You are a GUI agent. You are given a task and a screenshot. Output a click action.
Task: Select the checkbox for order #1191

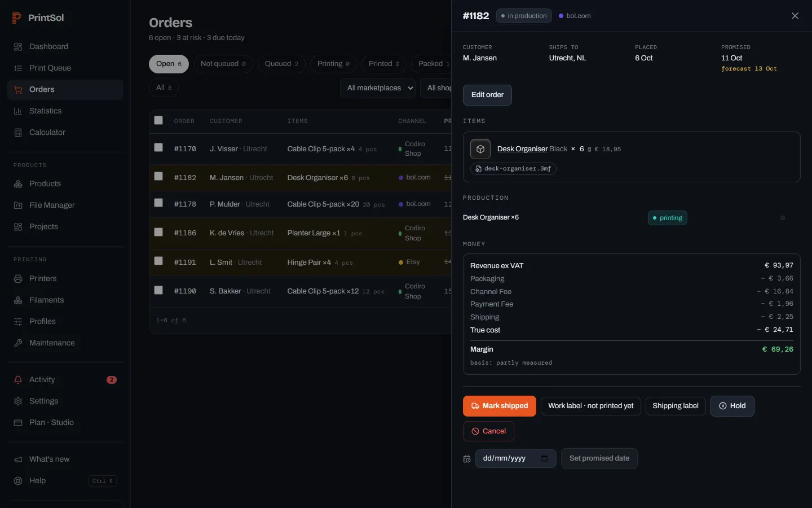point(158,261)
